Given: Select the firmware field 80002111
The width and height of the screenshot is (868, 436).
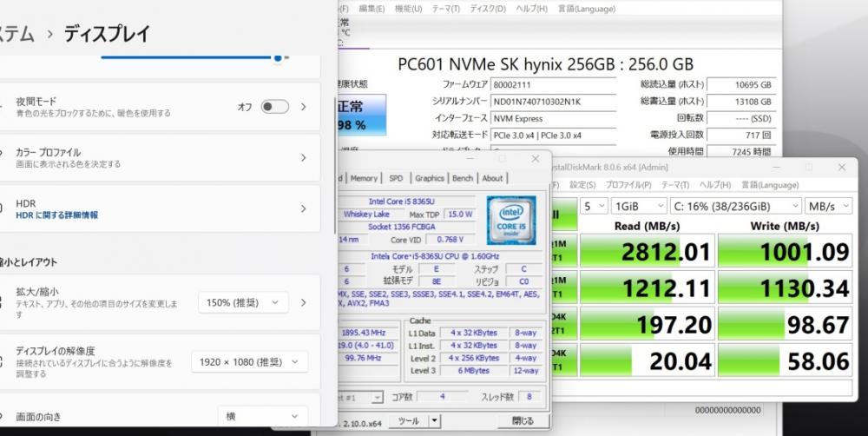Looking at the screenshot, I should [x=553, y=85].
